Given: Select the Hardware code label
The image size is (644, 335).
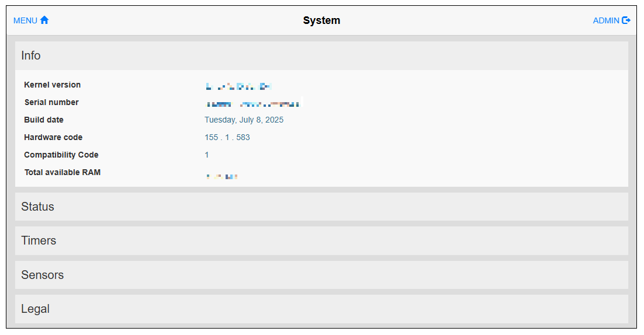Looking at the screenshot, I should (53, 137).
